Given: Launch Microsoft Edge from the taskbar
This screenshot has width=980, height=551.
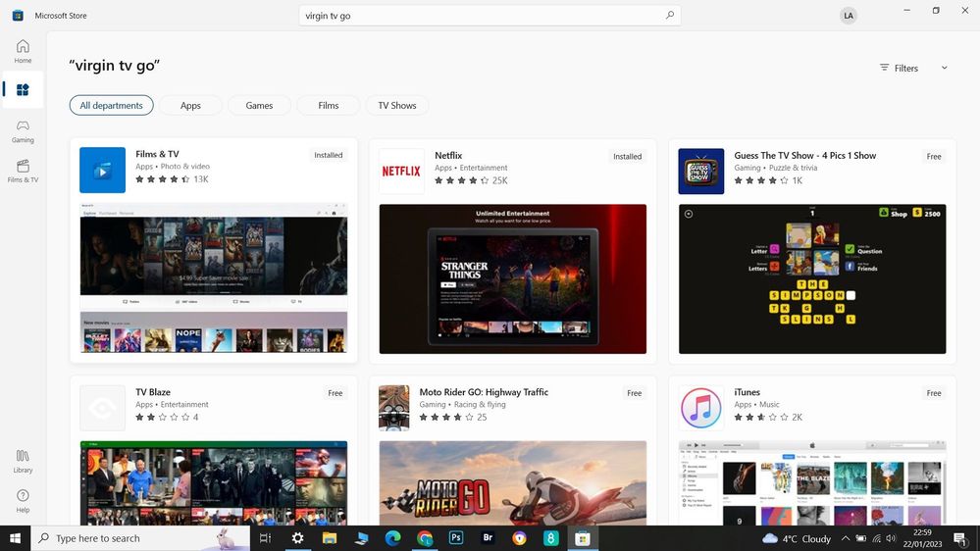Looking at the screenshot, I should (x=392, y=538).
